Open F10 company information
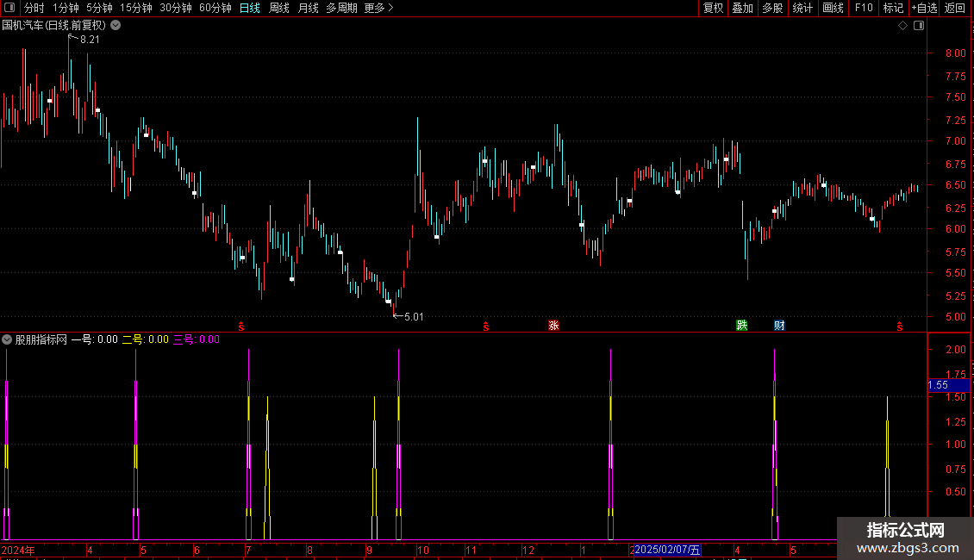Image resolution: width=974 pixels, height=560 pixels. point(864,8)
